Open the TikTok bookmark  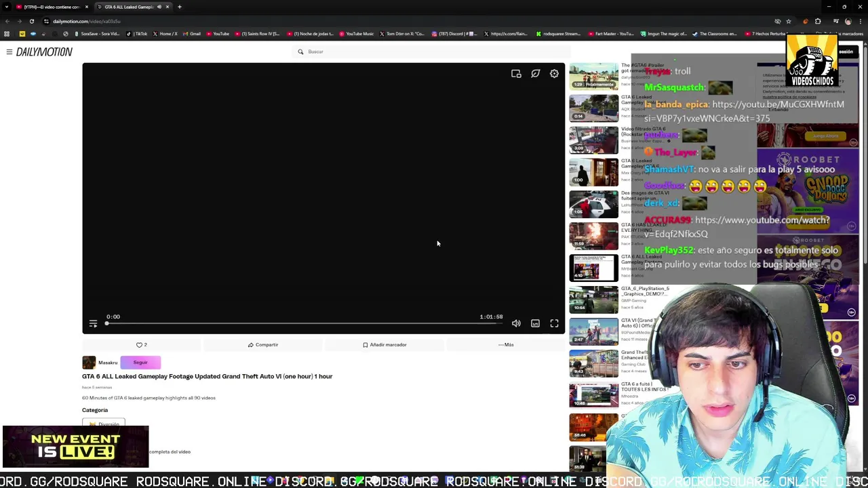pos(138,34)
